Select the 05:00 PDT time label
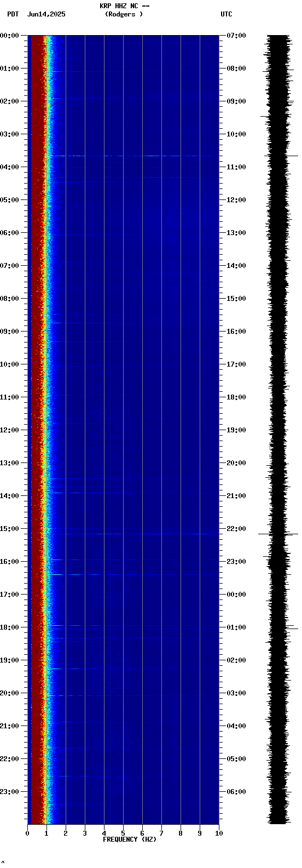Image resolution: width=302 pixels, height=868 pixels. (x=9, y=200)
